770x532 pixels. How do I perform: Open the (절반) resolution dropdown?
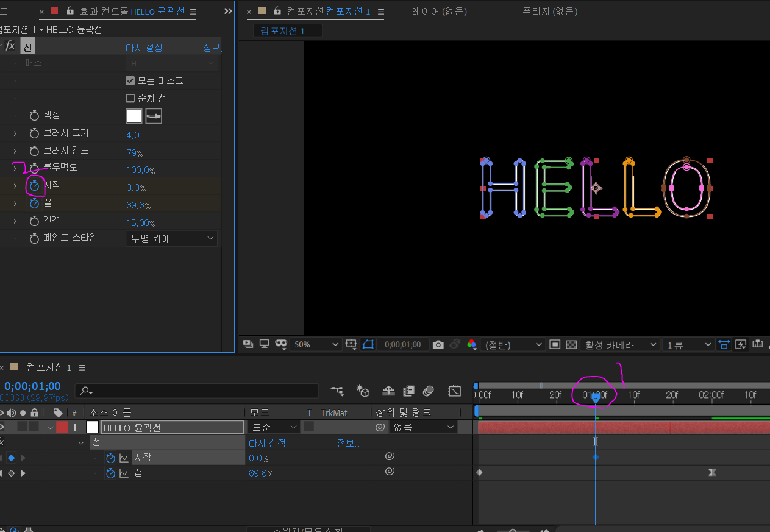(512, 345)
